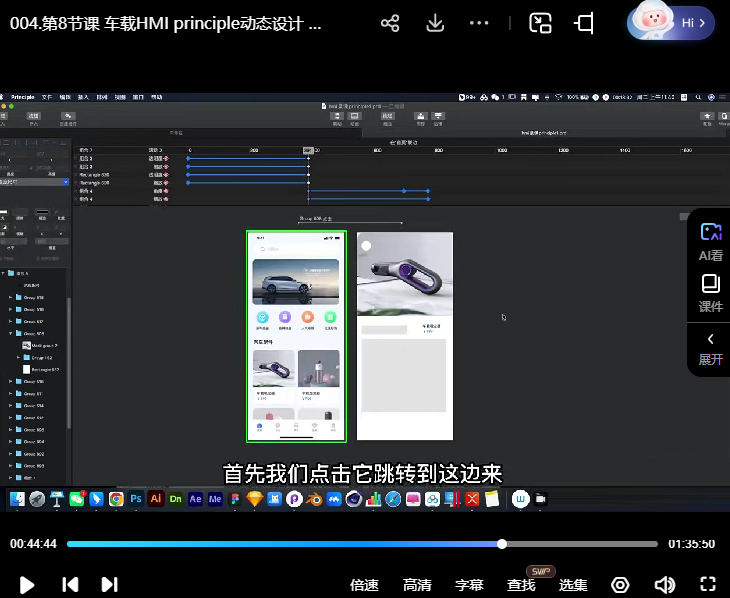The width and height of the screenshot is (730, 598).
Task: Open the 高清 video quality menu
Action: click(x=417, y=585)
